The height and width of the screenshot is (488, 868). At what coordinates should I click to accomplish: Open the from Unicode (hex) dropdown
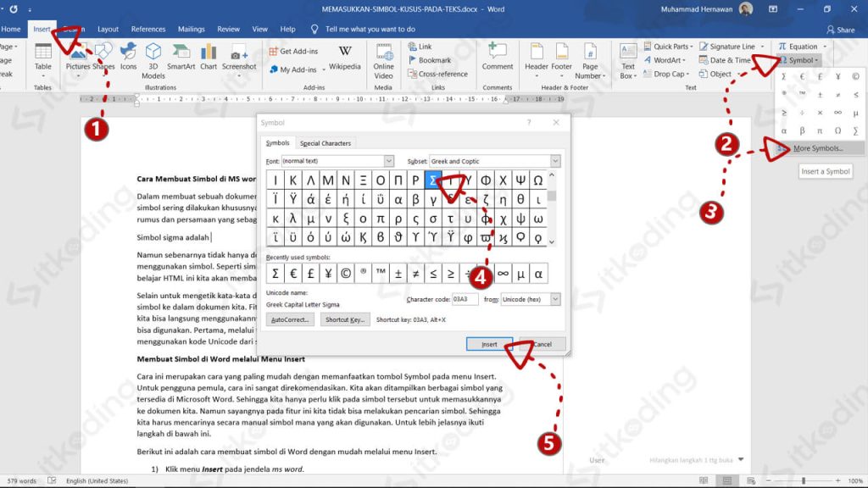coord(554,299)
